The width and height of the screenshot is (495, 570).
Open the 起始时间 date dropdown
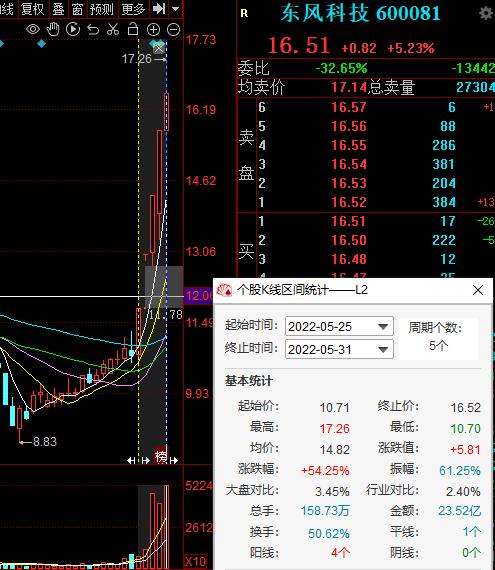(383, 326)
